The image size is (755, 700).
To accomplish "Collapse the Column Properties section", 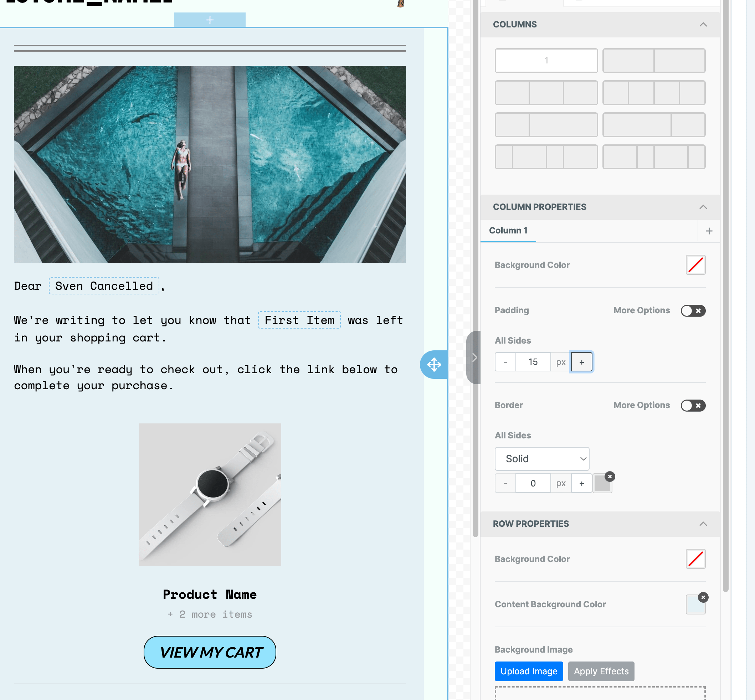I will coord(703,207).
